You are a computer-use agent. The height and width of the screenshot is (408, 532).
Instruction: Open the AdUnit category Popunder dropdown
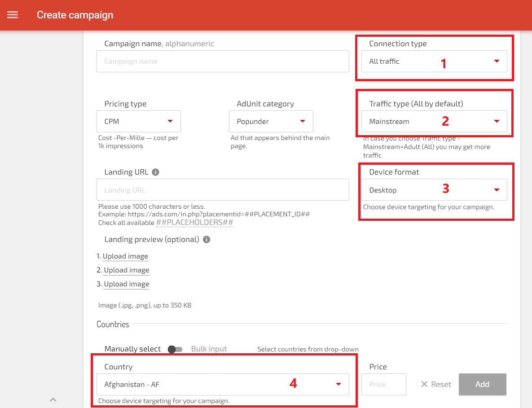(271, 121)
